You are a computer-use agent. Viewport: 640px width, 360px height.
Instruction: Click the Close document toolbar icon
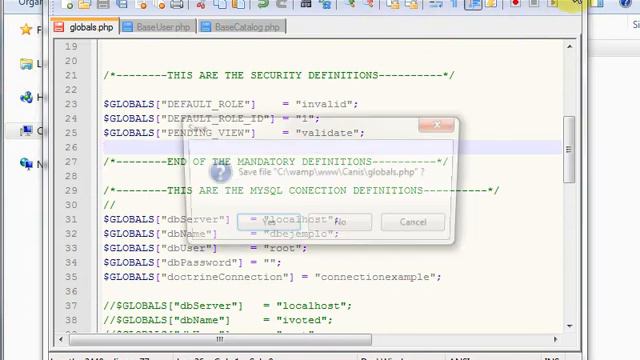[142, 4]
